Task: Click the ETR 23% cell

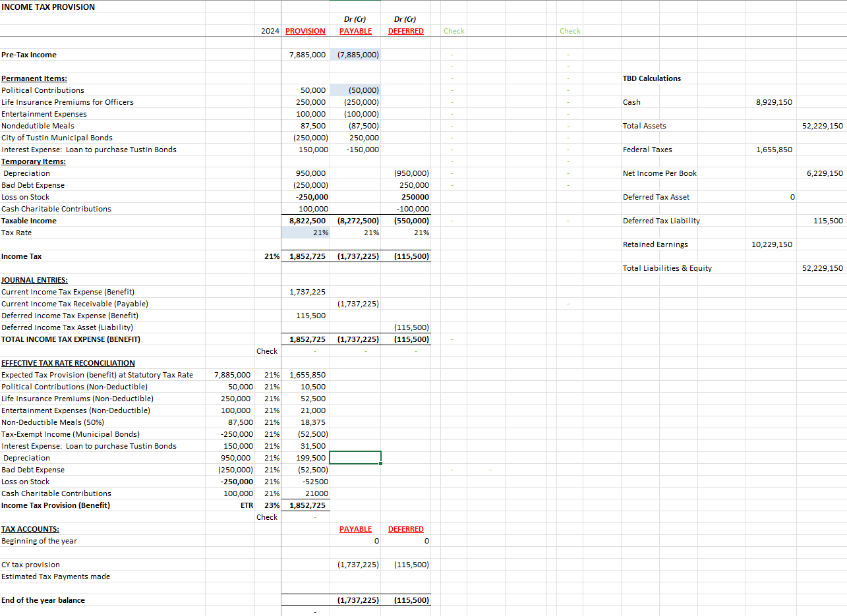Action: pyautogui.click(x=266, y=505)
